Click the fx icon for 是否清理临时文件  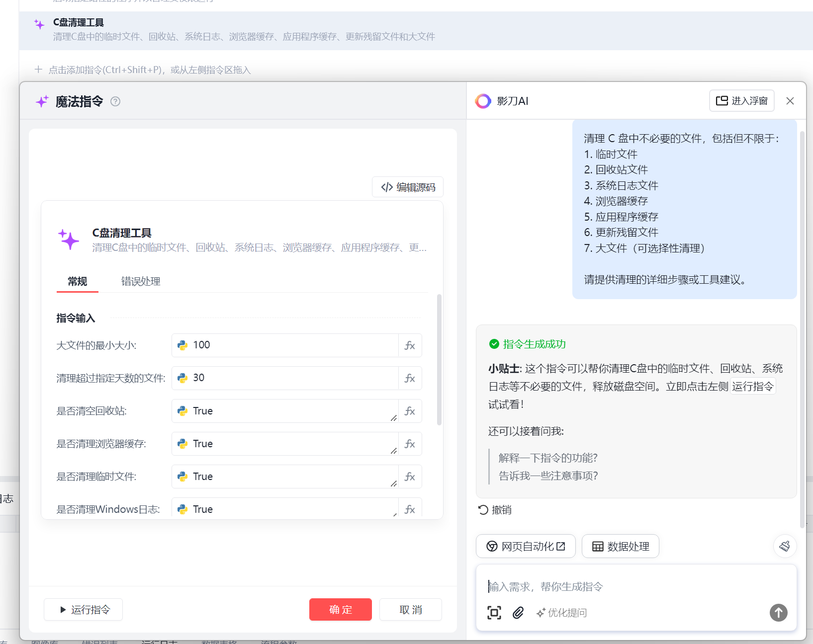click(410, 477)
